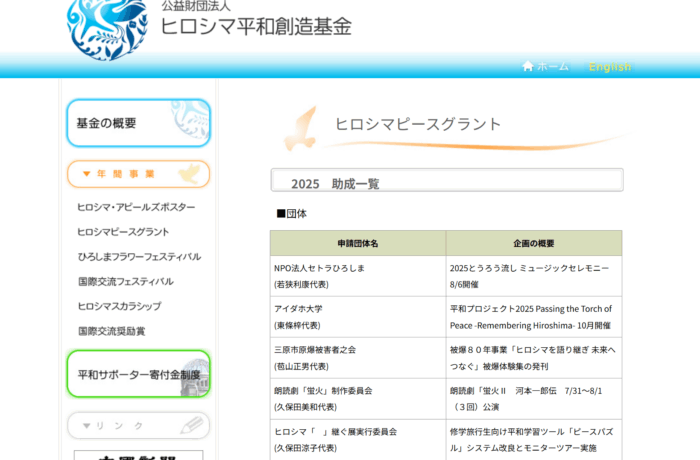Open ヒロシマ・アピールズポスター menu item

click(x=136, y=207)
